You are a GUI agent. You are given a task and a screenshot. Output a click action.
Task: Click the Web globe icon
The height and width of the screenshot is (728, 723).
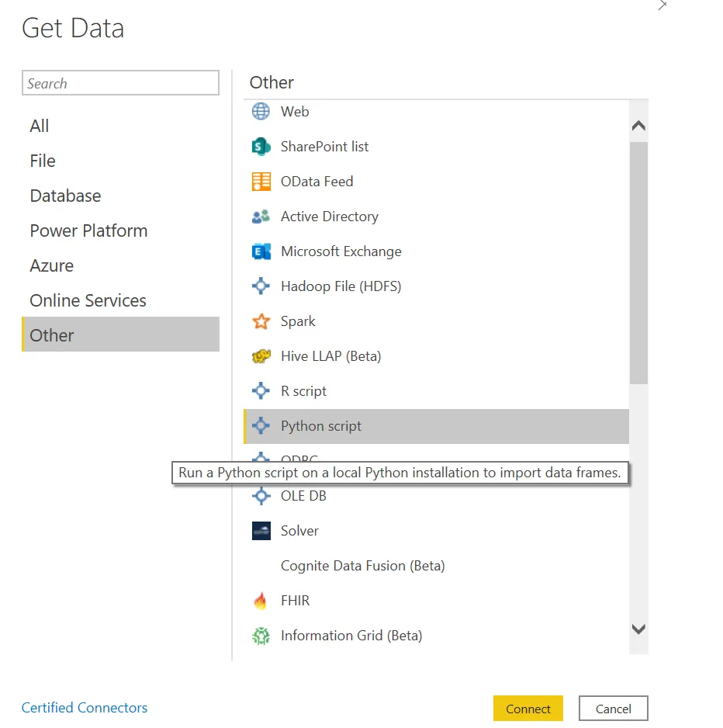(x=261, y=112)
